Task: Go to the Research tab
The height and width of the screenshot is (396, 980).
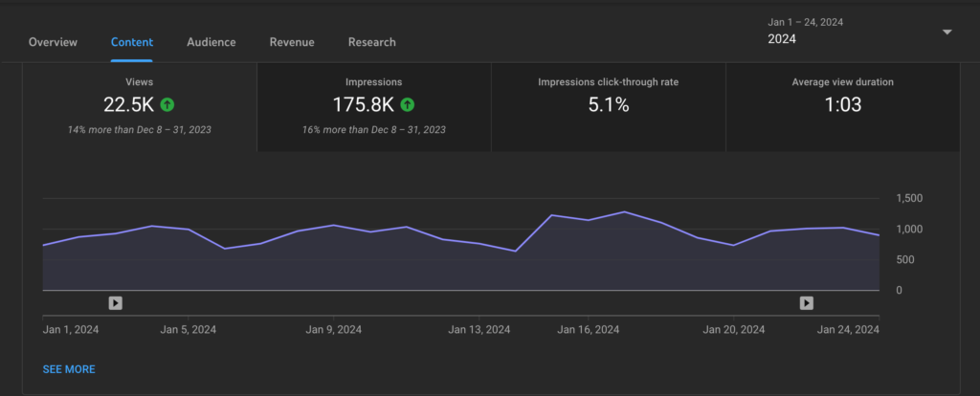Action: pos(372,42)
